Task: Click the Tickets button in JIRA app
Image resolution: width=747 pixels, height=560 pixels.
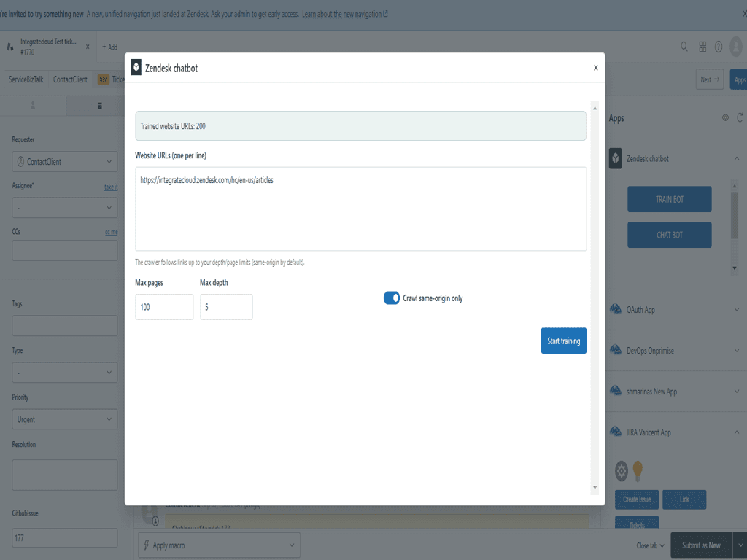Action: 636,524
